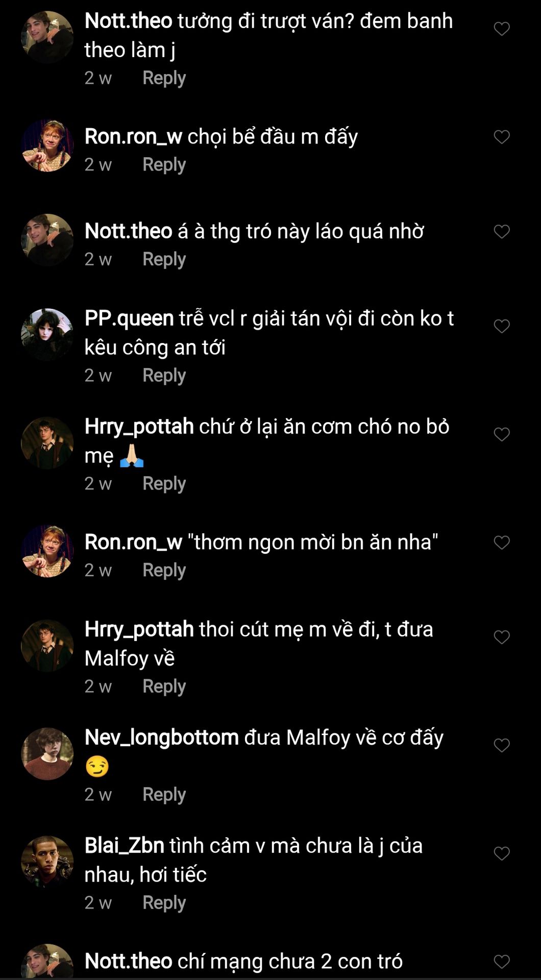Like Hrry_pottah's comment about đưa Malfoy về
This screenshot has width=541, height=980.
click(x=502, y=637)
